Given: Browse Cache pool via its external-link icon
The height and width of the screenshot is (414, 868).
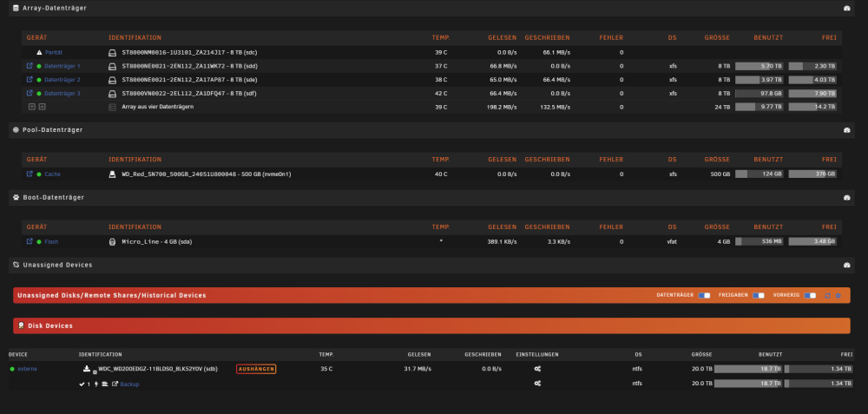Looking at the screenshot, I should pos(30,174).
